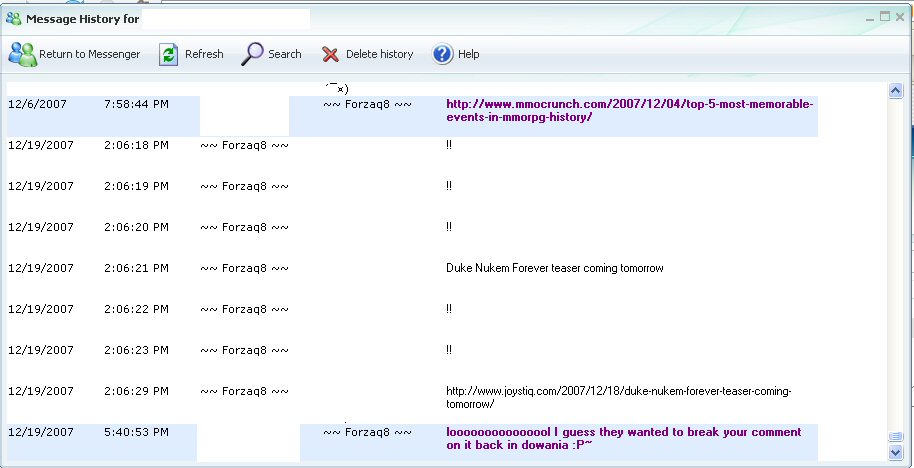Image resolution: width=914 pixels, height=468 pixels.
Task: Close the Message History window
Action: (901, 17)
